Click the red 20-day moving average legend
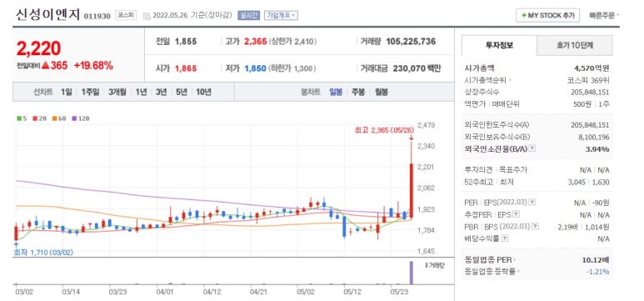Viewport: 644px width, 301px height. [39, 118]
